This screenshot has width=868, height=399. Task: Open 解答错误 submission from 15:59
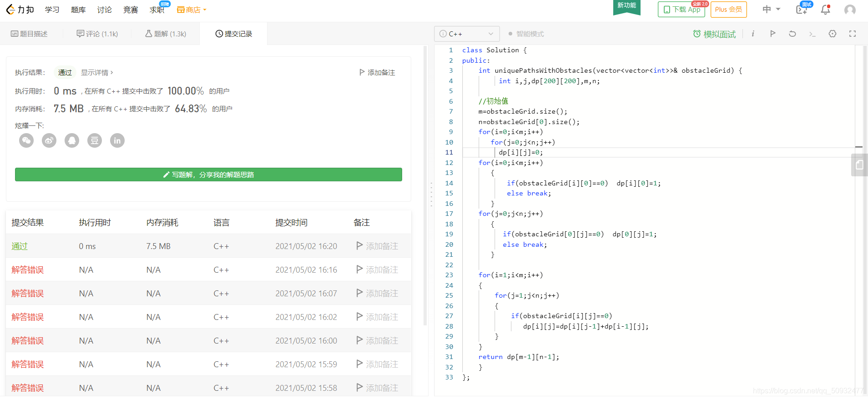pos(28,364)
